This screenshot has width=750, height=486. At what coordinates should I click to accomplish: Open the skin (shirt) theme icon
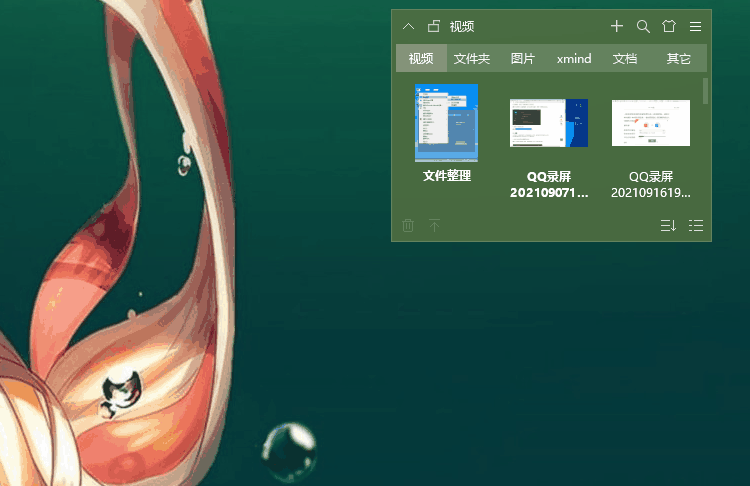[669, 26]
